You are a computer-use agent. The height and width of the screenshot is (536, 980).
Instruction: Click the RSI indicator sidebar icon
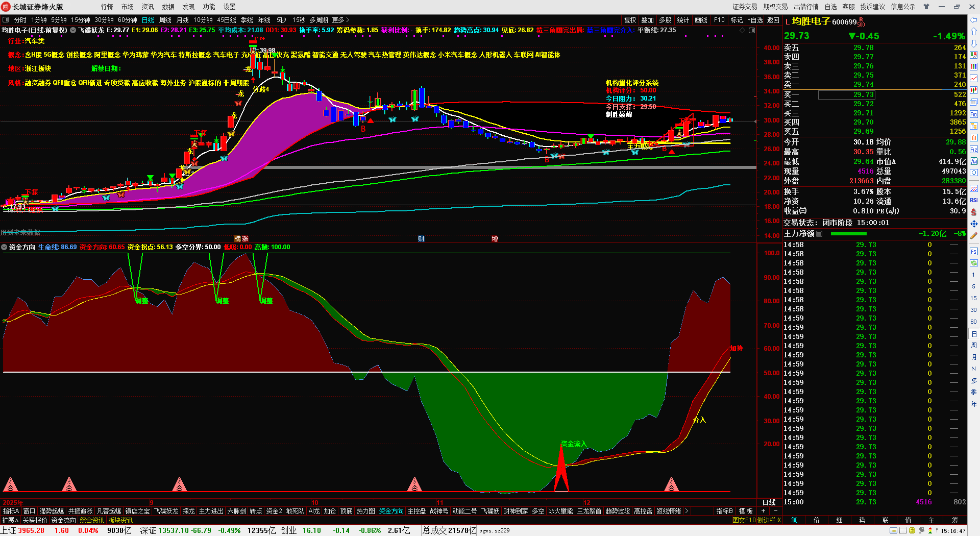[974, 200]
